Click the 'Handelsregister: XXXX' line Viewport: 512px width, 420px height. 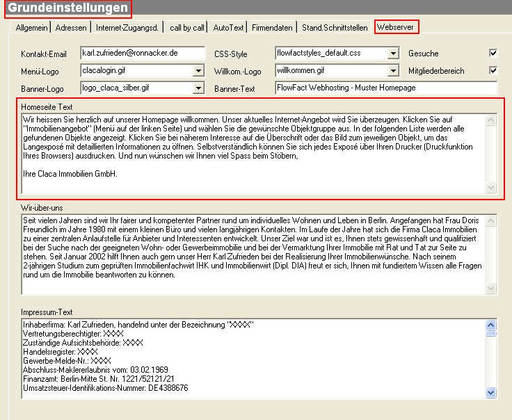(61, 352)
